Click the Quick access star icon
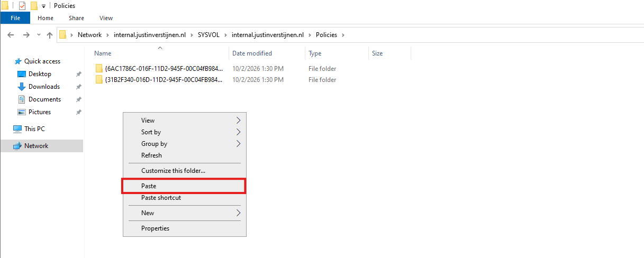This screenshot has width=644, height=258. click(x=17, y=61)
